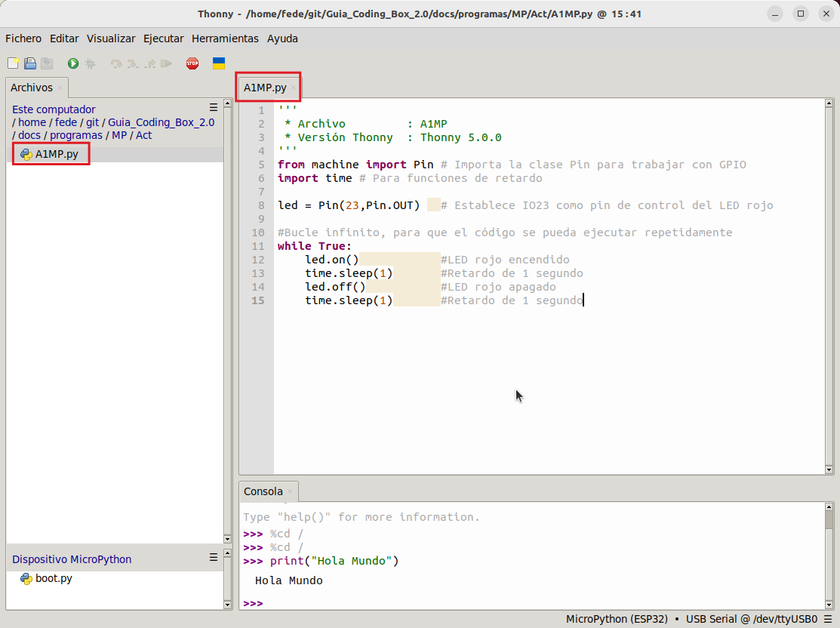840x628 pixels.
Task: Open the Visualizar menu
Action: coord(111,38)
